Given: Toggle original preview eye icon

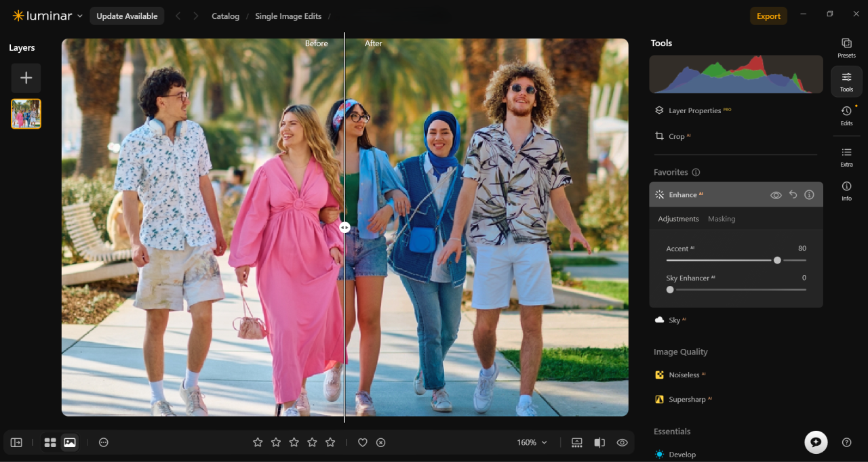Looking at the screenshot, I should click(x=622, y=442).
